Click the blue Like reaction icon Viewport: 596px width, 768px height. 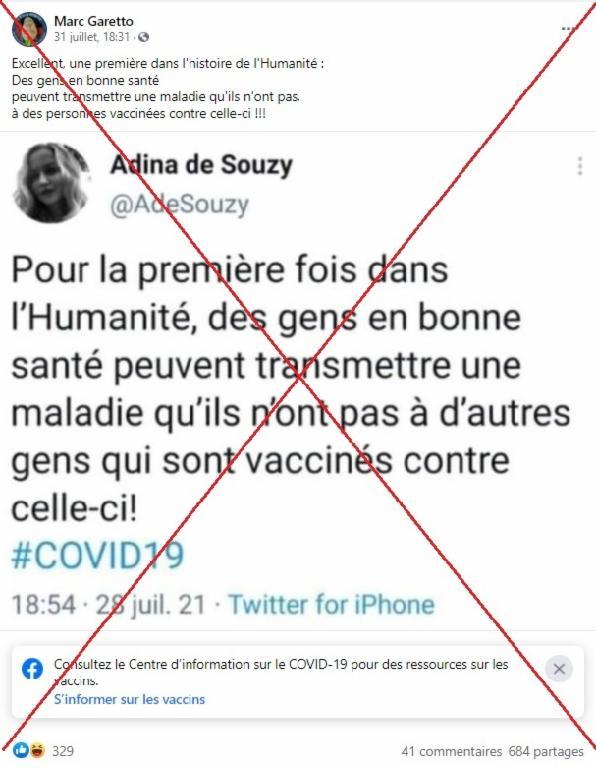pyautogui.click(x=21, y=749)
